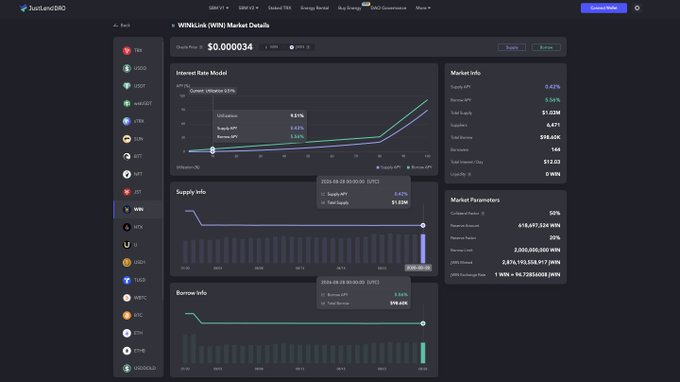Go Back to the markets list
Screen dimensions: 680x382
tap(122, 26)
